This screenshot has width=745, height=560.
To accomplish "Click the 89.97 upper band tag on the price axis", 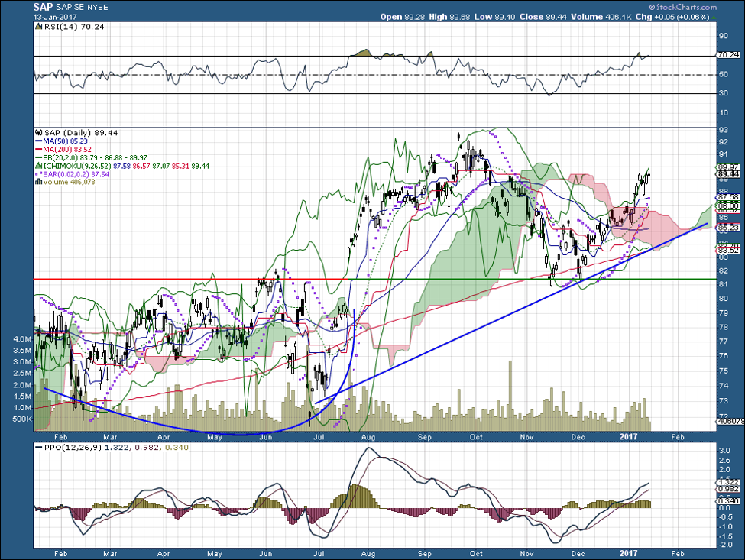I will click(x=728, y=167).
